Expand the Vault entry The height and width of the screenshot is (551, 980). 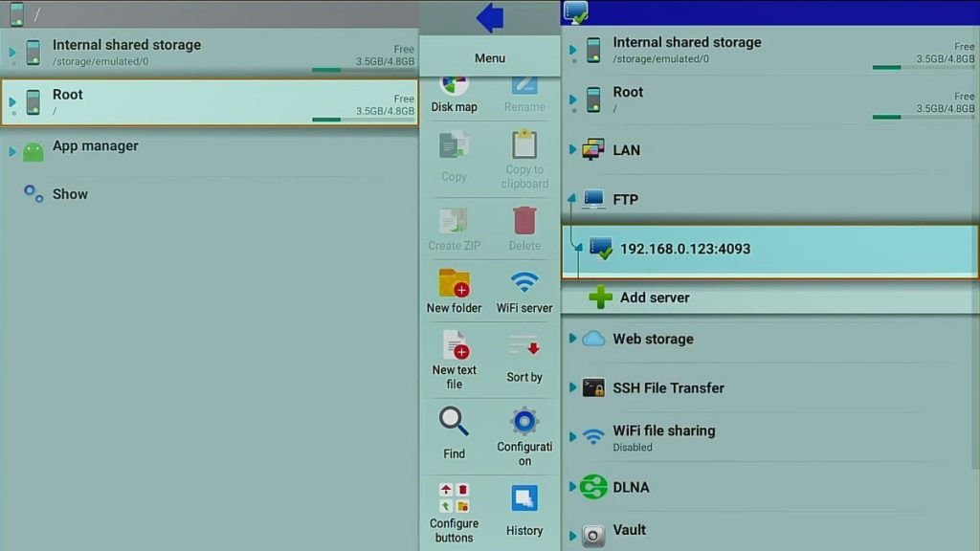(x=572, y=536)
